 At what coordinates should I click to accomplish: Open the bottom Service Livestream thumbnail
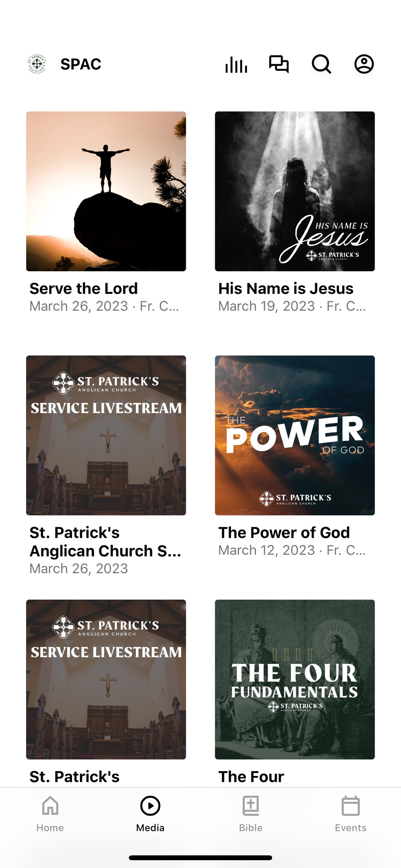(106, 679)
